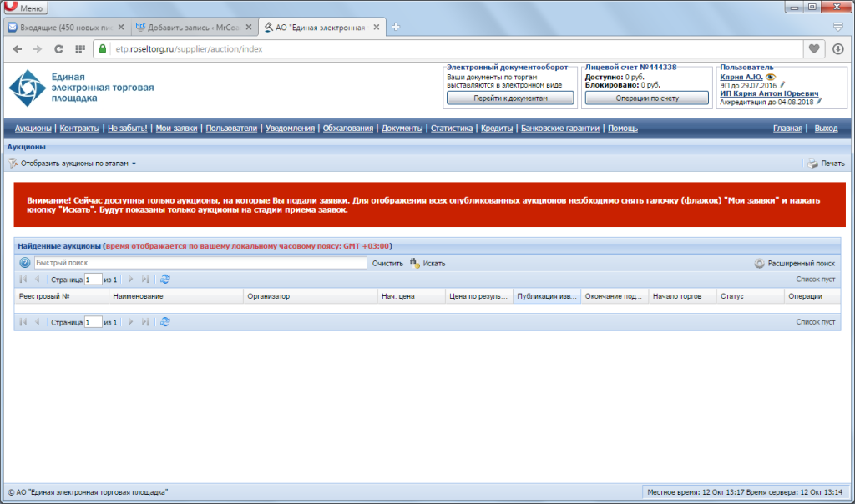855x504 pixels.
Task: Click Искать search button
Action: [x=427, y=263]
